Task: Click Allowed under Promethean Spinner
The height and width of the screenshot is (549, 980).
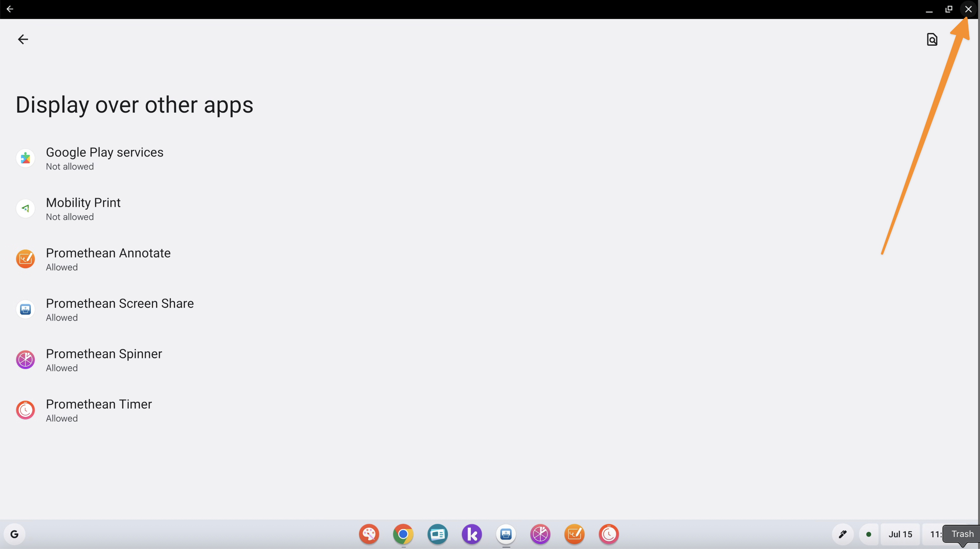Action: 62,368
